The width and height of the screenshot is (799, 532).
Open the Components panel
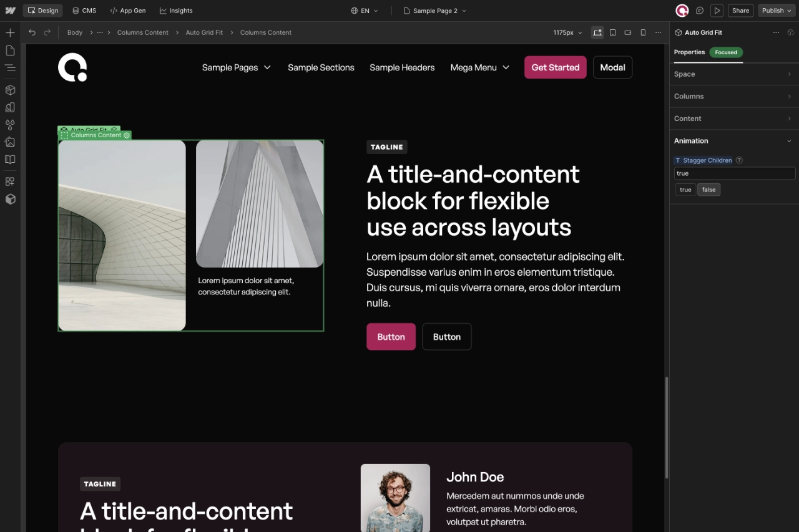tap(10, 90)
